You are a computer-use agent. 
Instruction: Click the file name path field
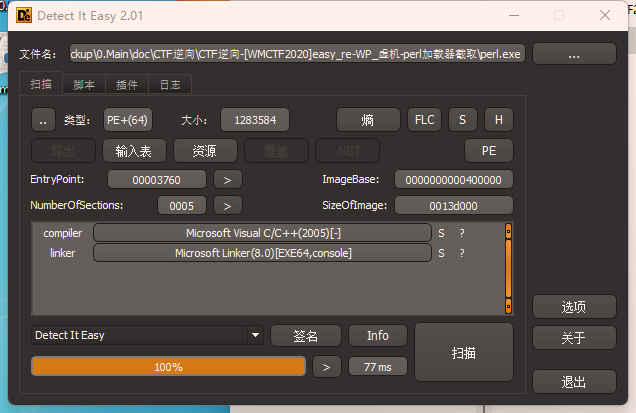pyautogui.click(x=297, y=54)
